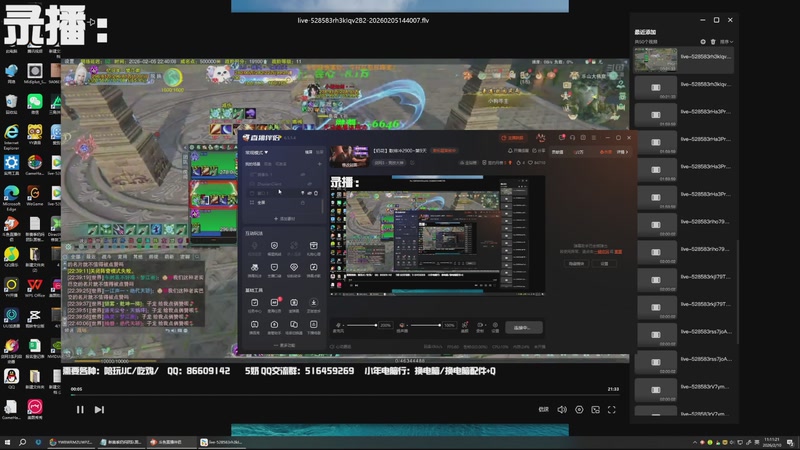Click the 设置 button in the right panel
The height and width of the screenshot is (450, 800).
[604, 264]
